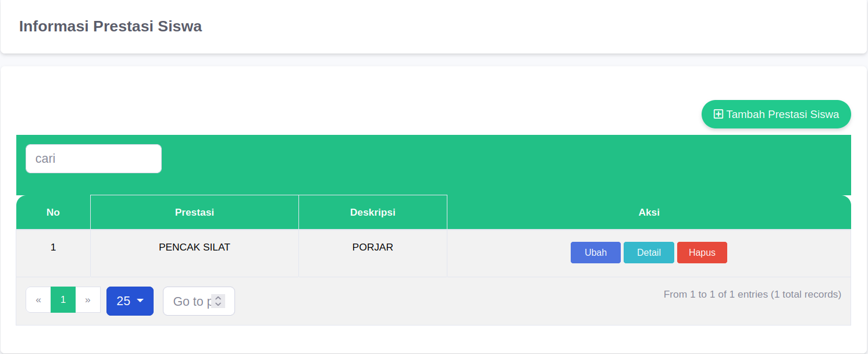
Task: Click the red Hapus button
Action: pyautogui.click(x=702, y=253)
